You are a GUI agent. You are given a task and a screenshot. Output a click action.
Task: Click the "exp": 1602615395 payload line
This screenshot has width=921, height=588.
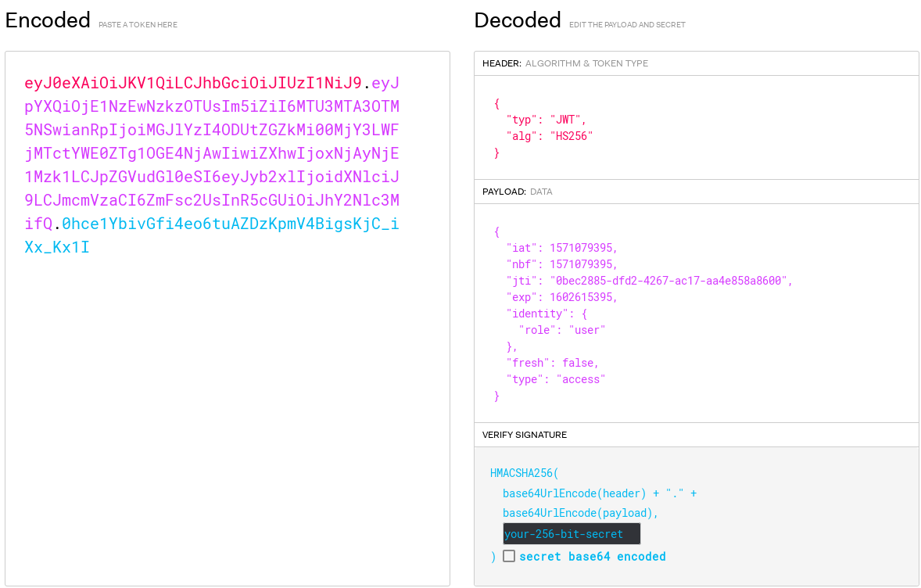coord(561,297)
